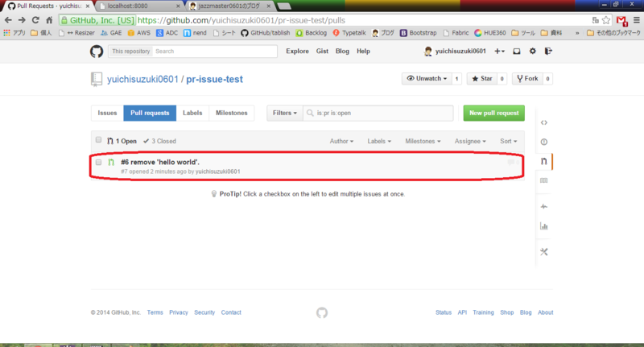
Task: Switch to the localhost:8080 browser tab
Action: coord(139,6)
